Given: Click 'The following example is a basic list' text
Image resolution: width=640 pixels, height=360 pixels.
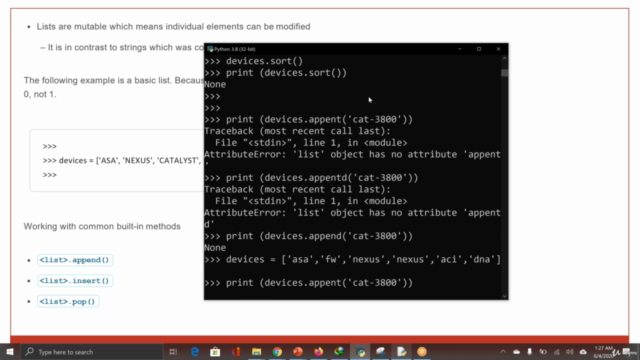Looking at the screenshot, I should 113,80.
